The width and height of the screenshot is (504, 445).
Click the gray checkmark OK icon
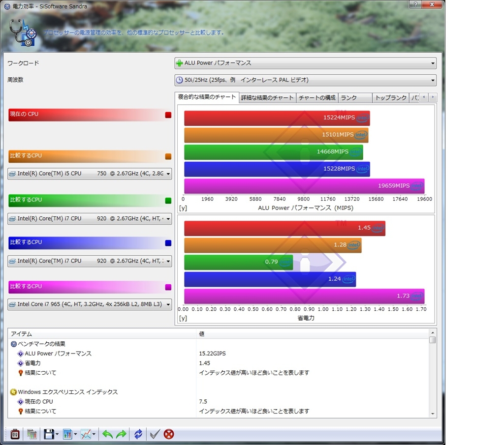point(155,434)
